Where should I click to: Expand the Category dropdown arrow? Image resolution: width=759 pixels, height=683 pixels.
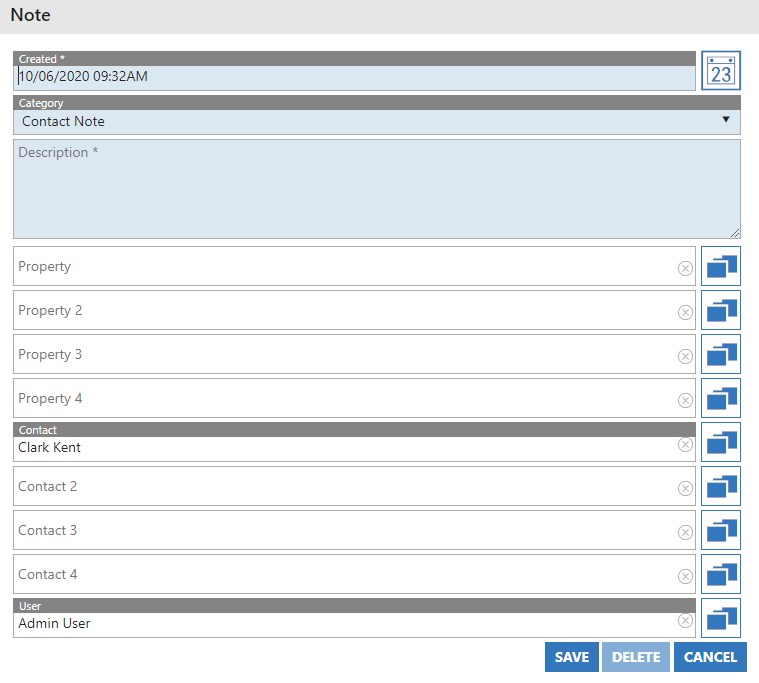[726, 120]
